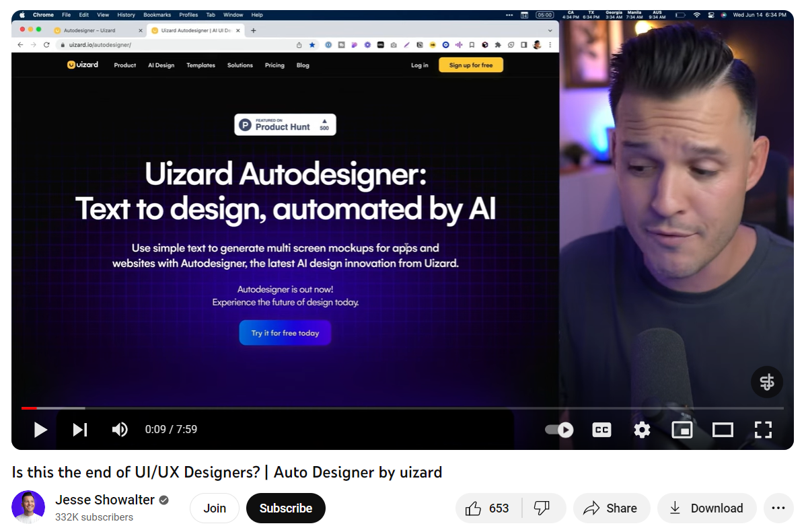Open the Chrome extensions puzzle icon

[x=498, y=44]
